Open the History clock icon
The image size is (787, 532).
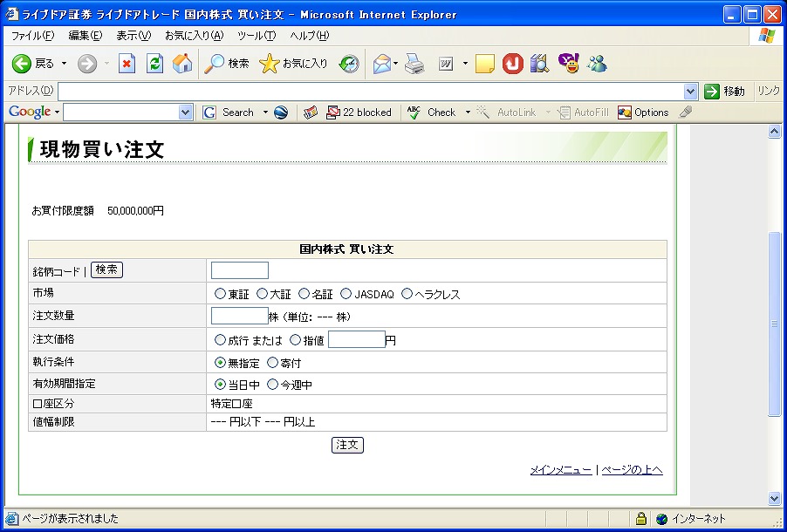(349, 64)
